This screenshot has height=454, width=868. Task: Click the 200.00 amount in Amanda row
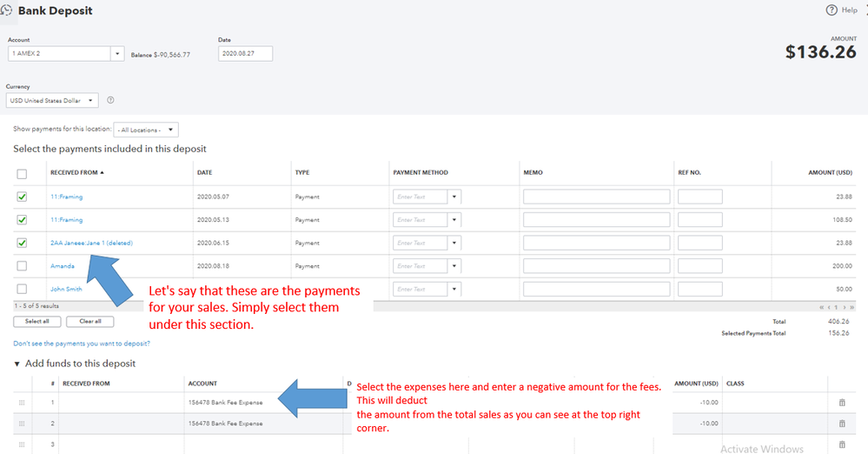[842, 266]
